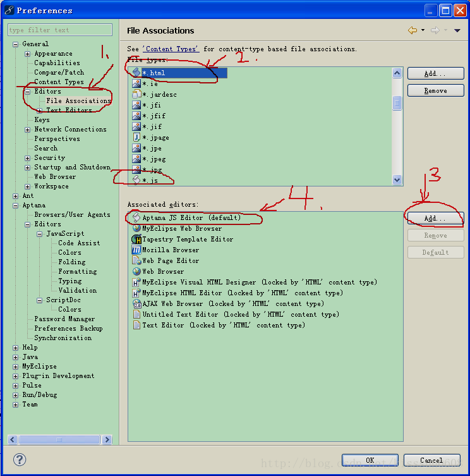Open Password Manager preference page

64,319
